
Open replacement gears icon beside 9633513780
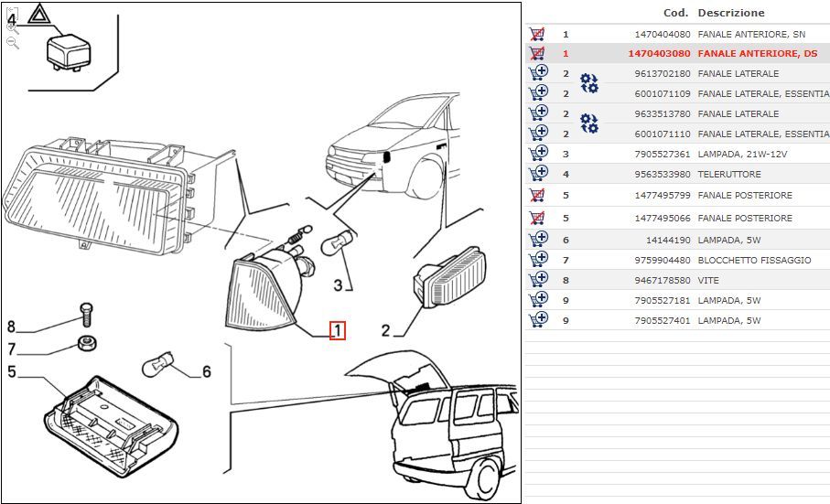(589, 123)
